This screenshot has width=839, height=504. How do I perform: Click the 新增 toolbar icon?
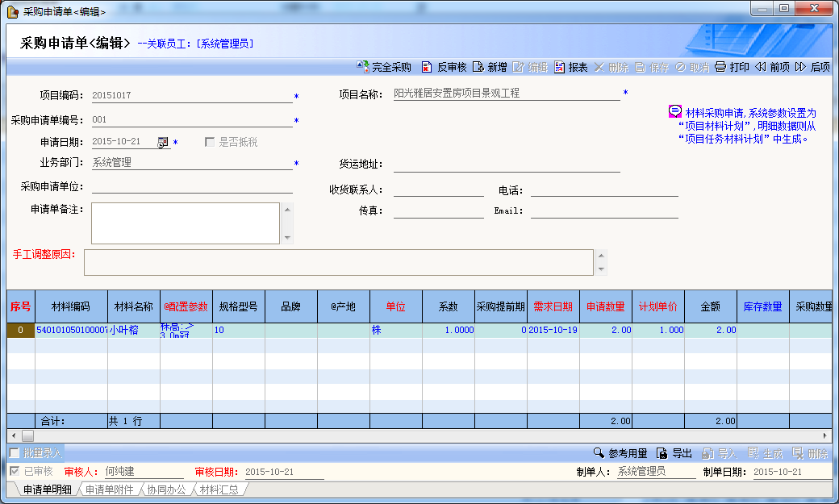[x=478, y=67]
